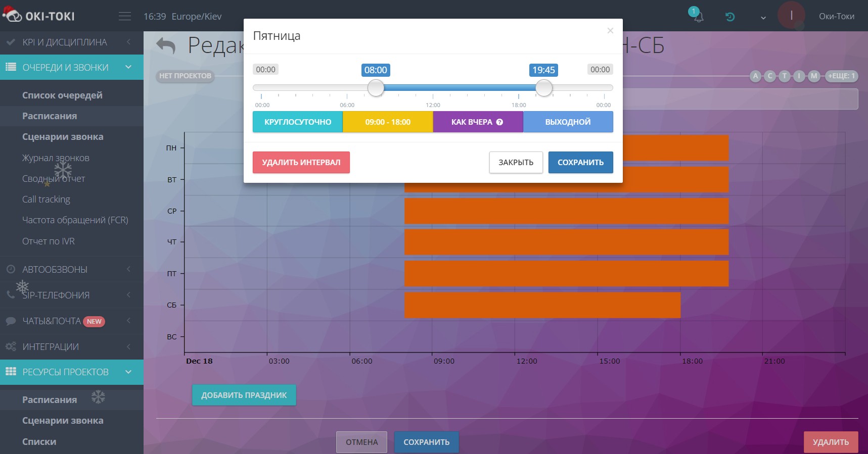This screenshot has height=454, width=868.
Task: Click the 19:45 end time label
Action: tap(543, 70)
